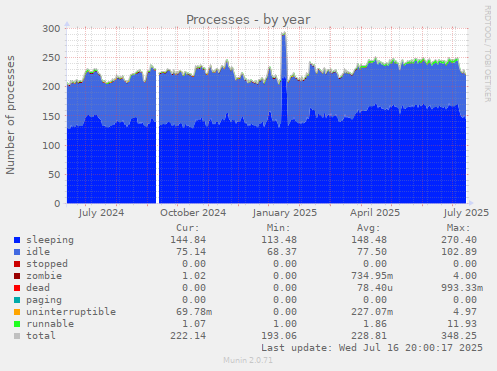Click sleeping minimum value 113.48
The image size is (497, 371).
tap(279, 240)
